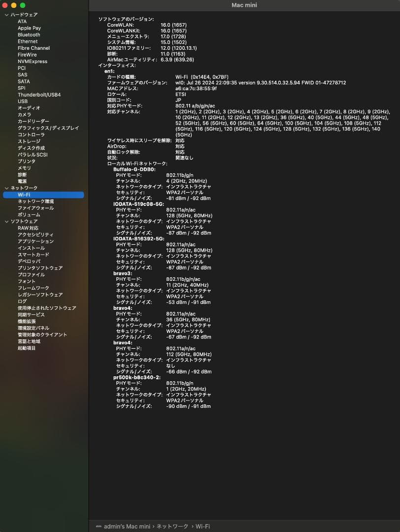Open the Thunderbolt/USB4 sidebar entry
400x532 pixels.
pyautogui.click(x=39, y=95)
